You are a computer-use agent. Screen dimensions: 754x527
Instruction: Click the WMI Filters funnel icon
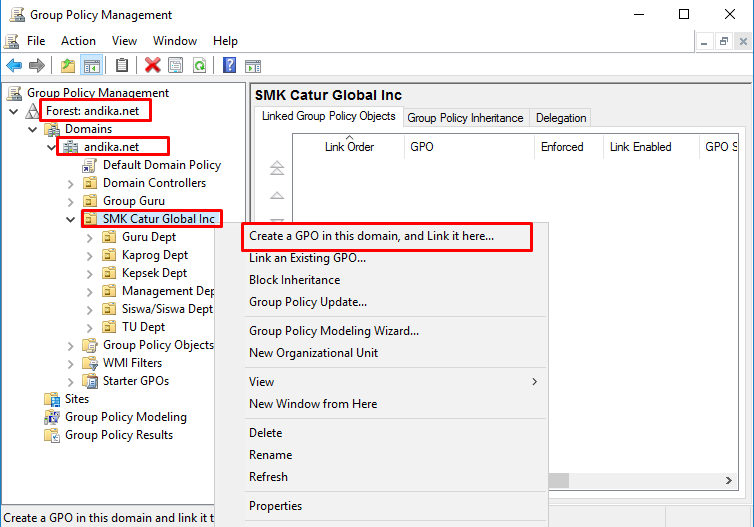(89, 363)
